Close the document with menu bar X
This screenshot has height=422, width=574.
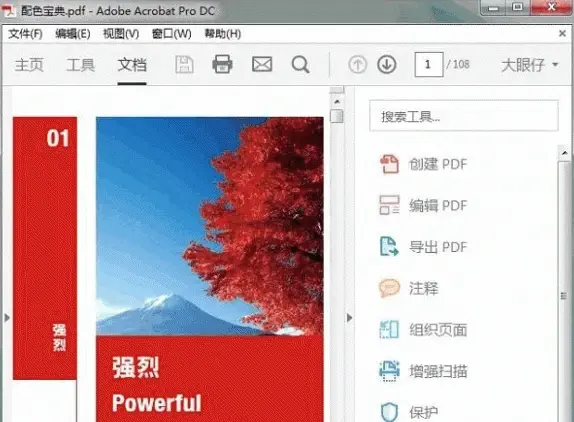[562, 34]
